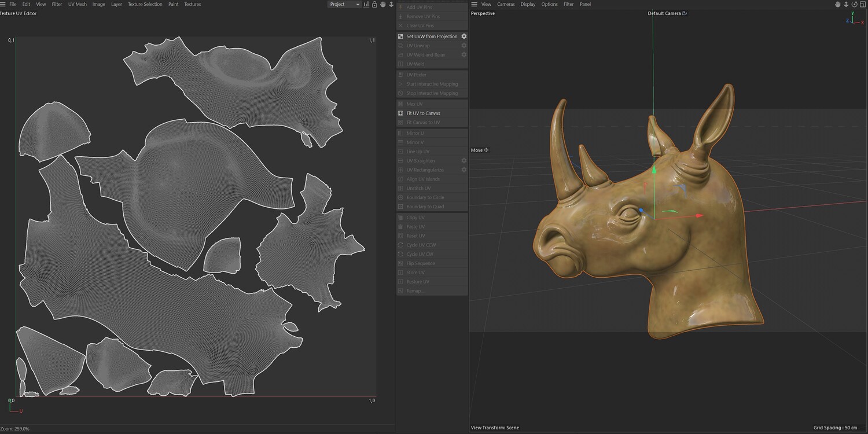Click the Cycle UV CCW command
This screenshot has height=434, width=868.
click(x=432, y=245)
